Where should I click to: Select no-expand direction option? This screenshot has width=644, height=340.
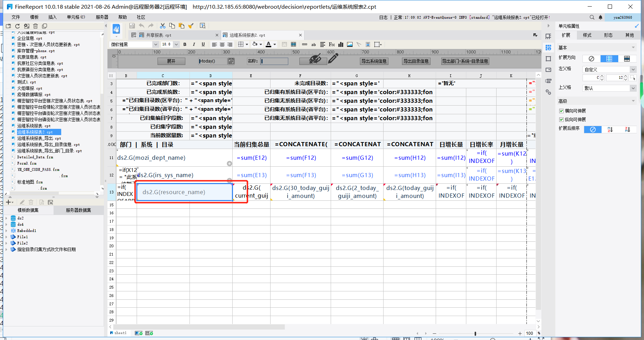[x=591, y=59]
